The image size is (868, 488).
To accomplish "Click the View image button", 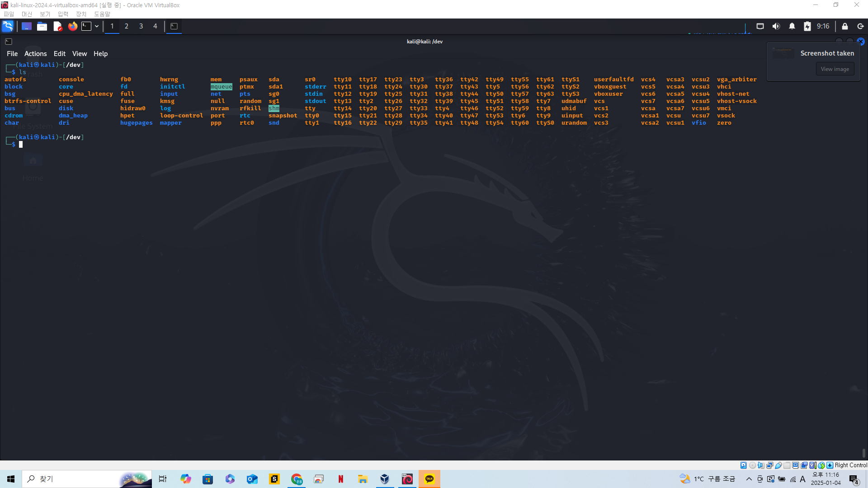I will coord(835,69).
